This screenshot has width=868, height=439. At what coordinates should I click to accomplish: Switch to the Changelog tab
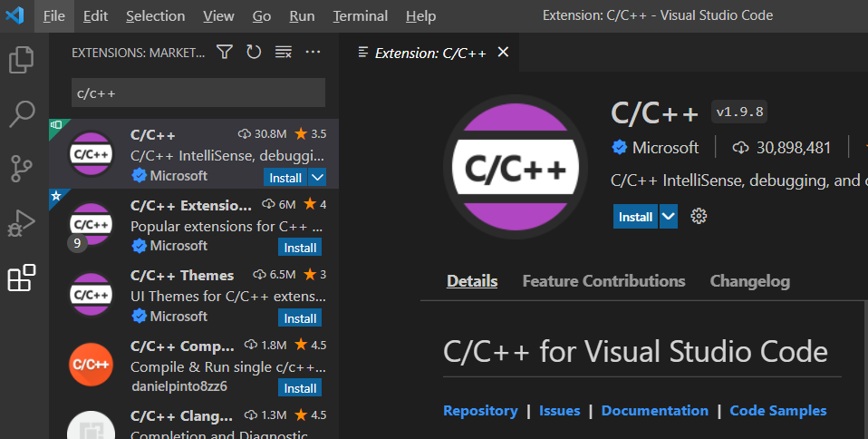749,281
